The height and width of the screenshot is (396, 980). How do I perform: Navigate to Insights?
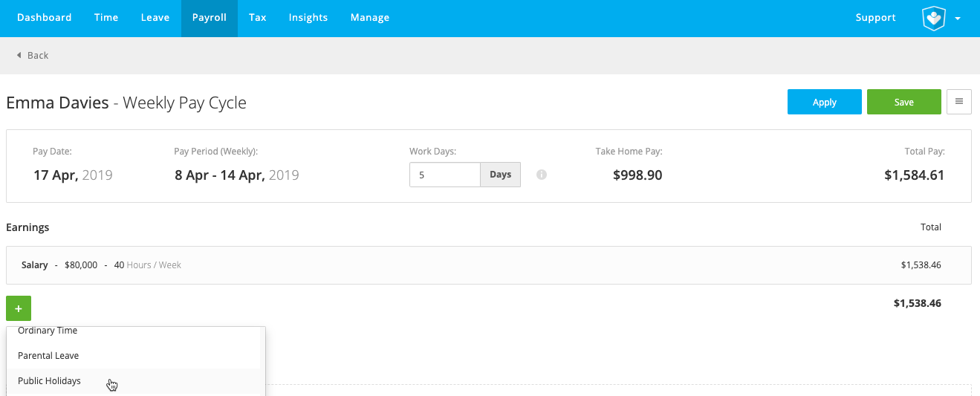pyautogui.click(x=308, y=18)
